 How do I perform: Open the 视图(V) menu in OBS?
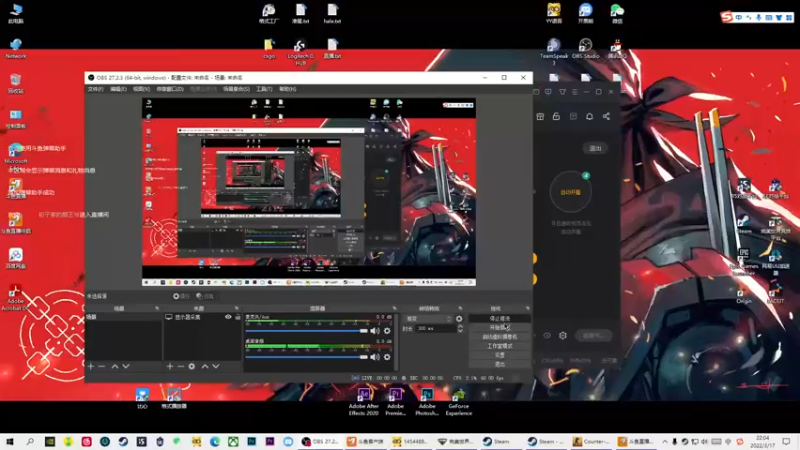coord(141,89)
